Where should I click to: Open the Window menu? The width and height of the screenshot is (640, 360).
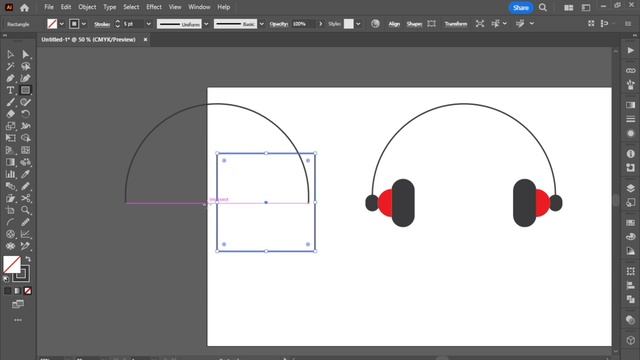coord(199,7)
